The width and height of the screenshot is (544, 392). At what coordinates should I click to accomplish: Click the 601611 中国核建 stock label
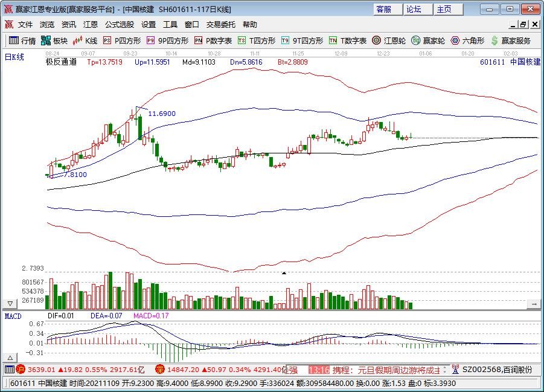[510, 62]
